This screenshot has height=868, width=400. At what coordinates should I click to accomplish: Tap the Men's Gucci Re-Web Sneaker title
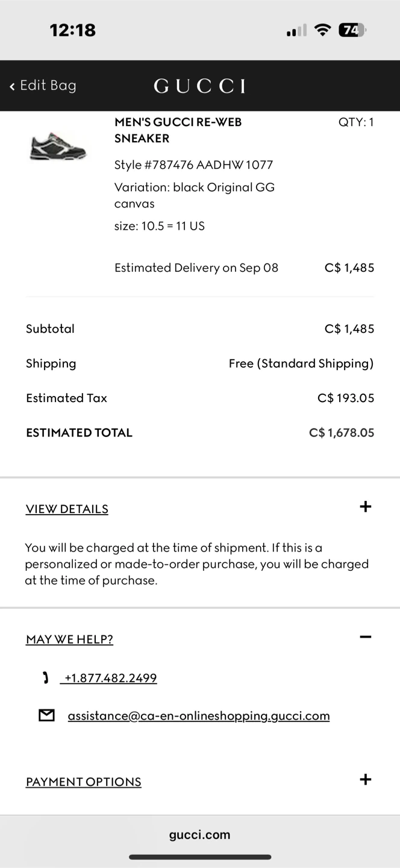pyautogui.click(x=178, y=130)
